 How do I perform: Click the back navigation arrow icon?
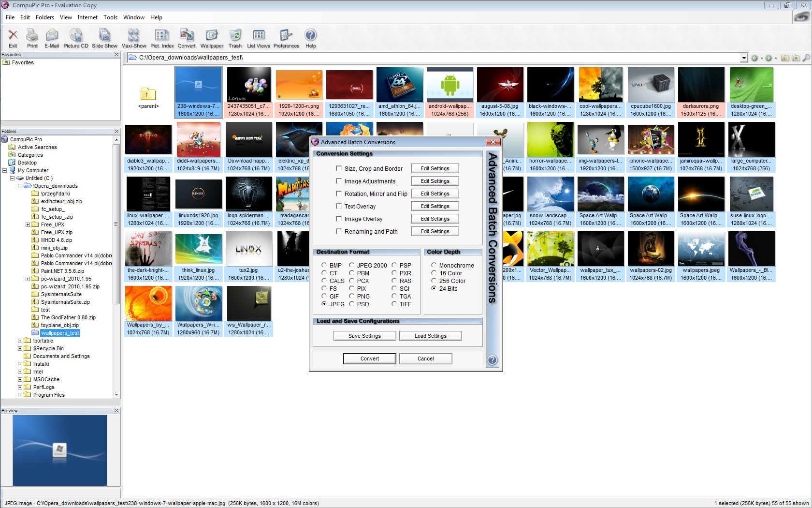click(x=754, y=58)
